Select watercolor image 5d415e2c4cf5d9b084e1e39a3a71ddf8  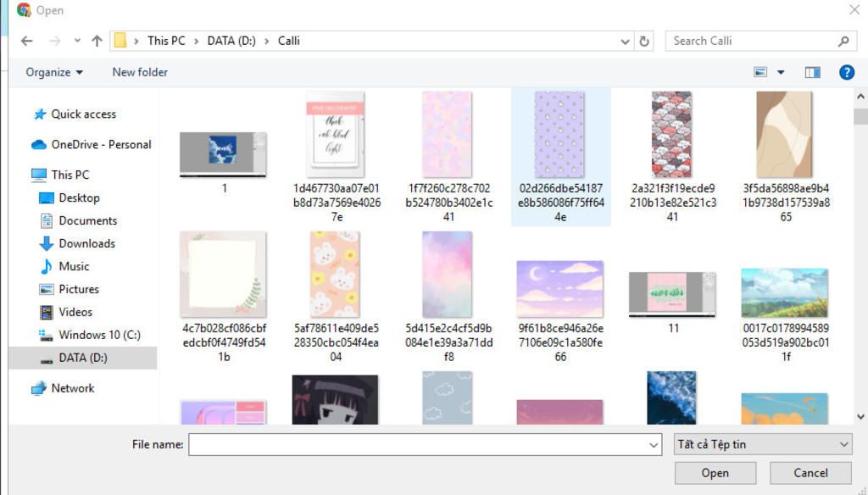[x=448, y=297]
